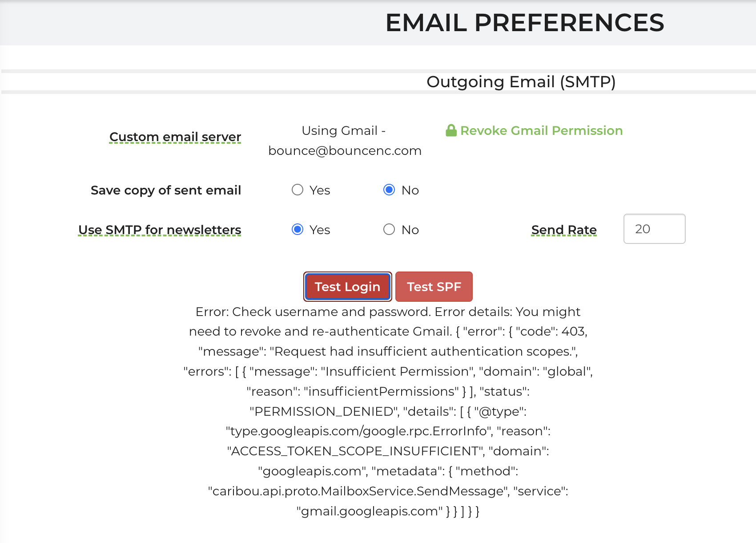
Task: Click the bounce@bouncenc.com Gmail address text
Action: pyautogui.click(x=345, y=150)
